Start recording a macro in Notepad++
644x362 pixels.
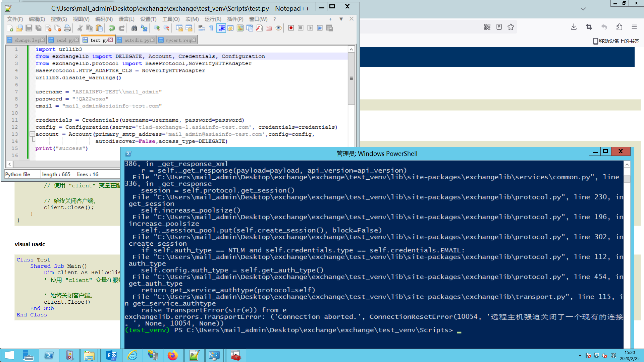(x=291, y=28)
